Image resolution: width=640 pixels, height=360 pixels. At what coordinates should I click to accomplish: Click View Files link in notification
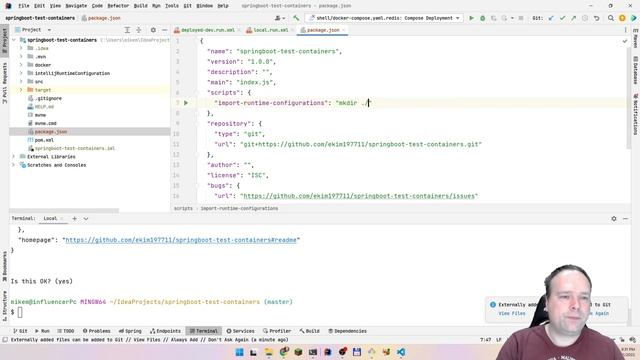click(512, 313)
